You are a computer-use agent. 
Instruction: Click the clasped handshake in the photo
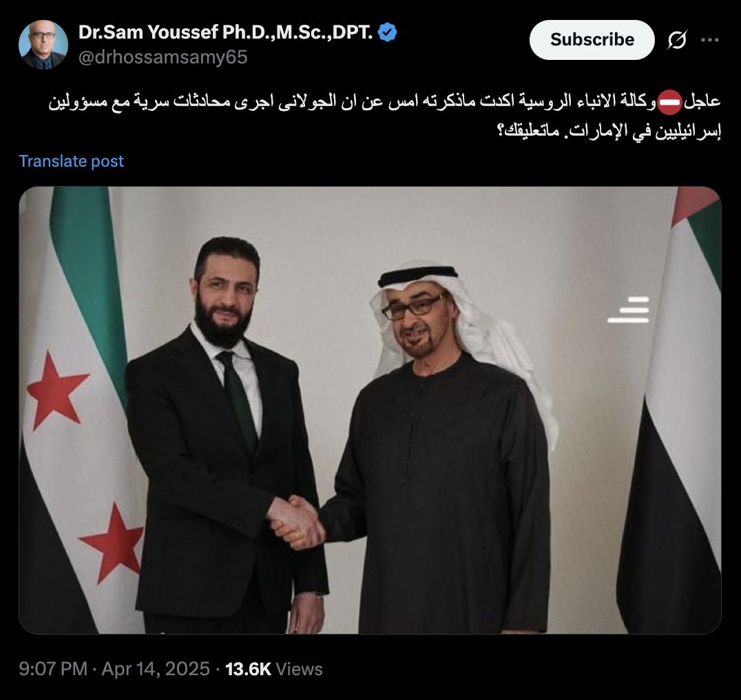(x=296, y=522)
